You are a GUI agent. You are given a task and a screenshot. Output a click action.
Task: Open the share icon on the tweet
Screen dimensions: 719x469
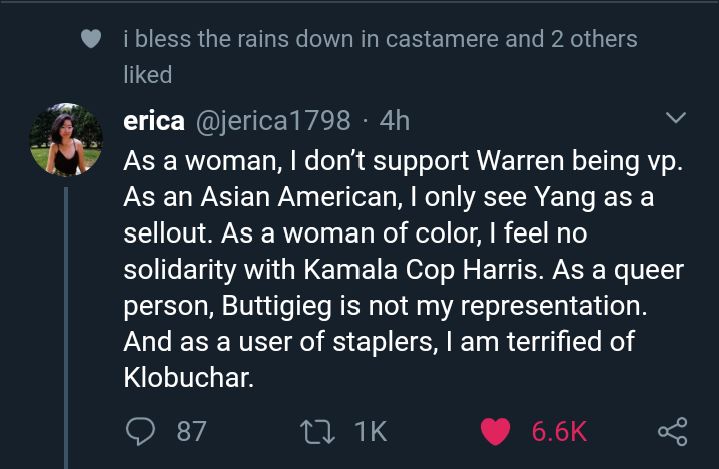(673, 431)
